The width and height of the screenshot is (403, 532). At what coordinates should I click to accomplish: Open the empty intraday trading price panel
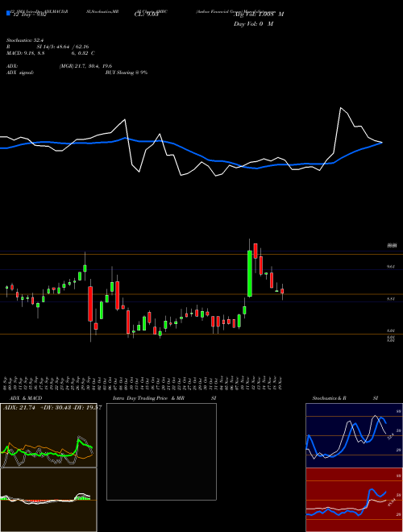pos(161,451)
